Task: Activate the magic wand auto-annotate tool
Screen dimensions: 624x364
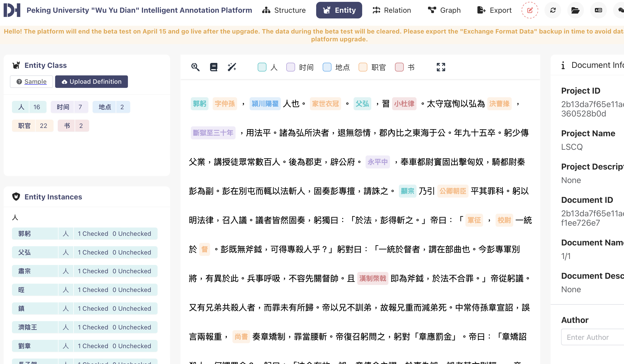Action: point(232,67)
